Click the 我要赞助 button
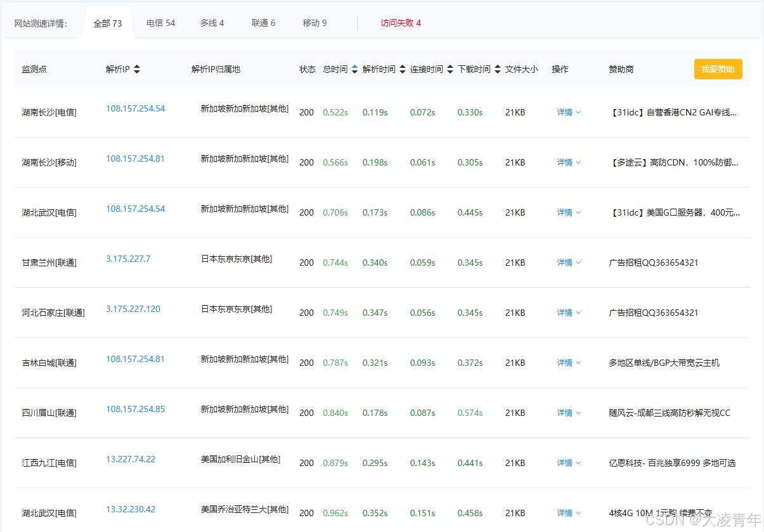This screenshot has width=764, height=532. coord(717,69)
